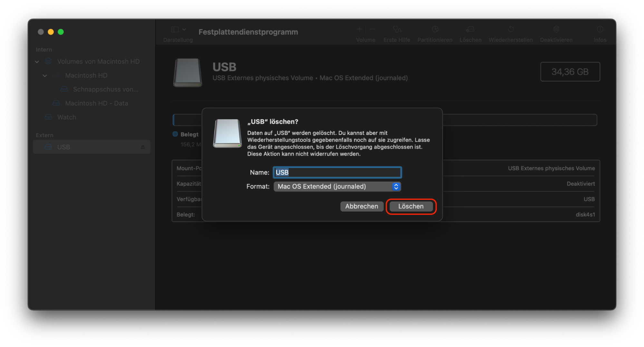Click the Wiederherstellen toolbar icon
Screen dimensions: 644x347
pyautogui.click(x=511, y=32)
